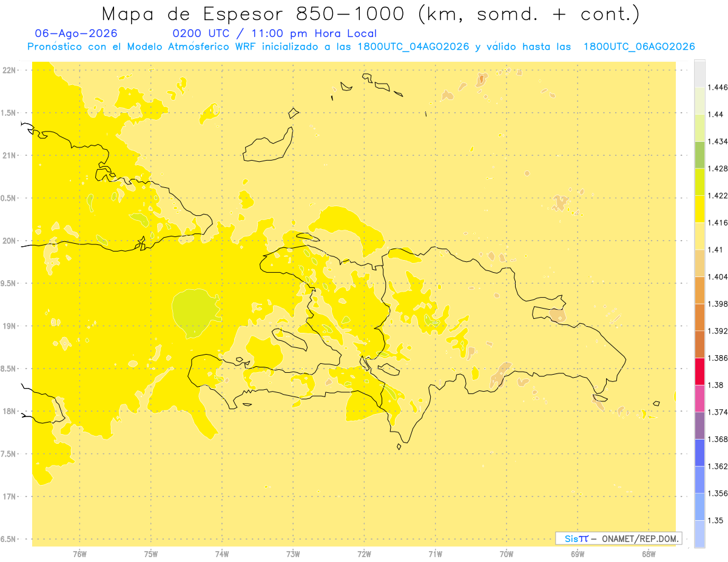
Task: Click the 69W longitude label
Action: (577, 554)
